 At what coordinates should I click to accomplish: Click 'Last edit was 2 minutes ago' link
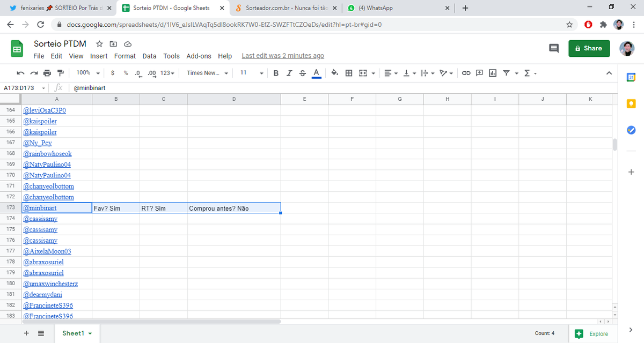(283, 56)
